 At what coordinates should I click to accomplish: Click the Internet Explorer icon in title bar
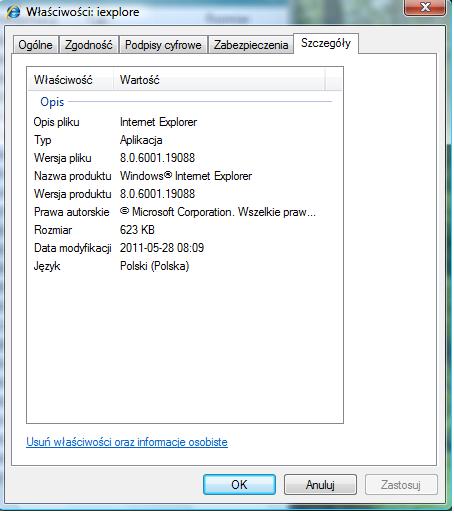(13, 12)
